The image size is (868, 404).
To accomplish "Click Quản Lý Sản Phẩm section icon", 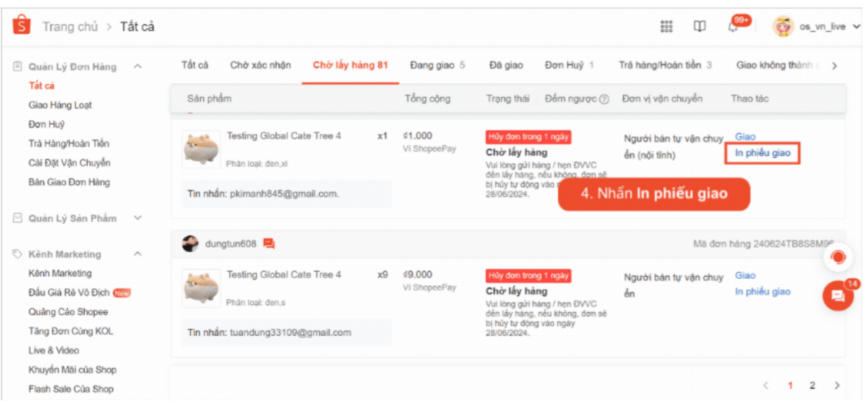I will tap(18, 218).
